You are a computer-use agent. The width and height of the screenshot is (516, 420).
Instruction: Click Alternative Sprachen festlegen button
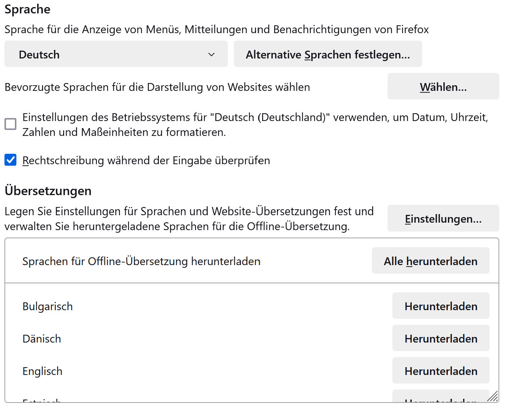328,54
